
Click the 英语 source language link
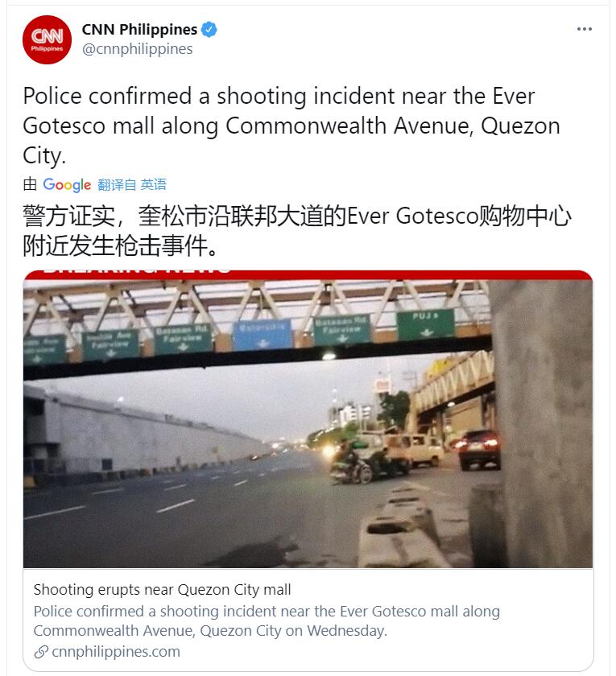(153, 185)
